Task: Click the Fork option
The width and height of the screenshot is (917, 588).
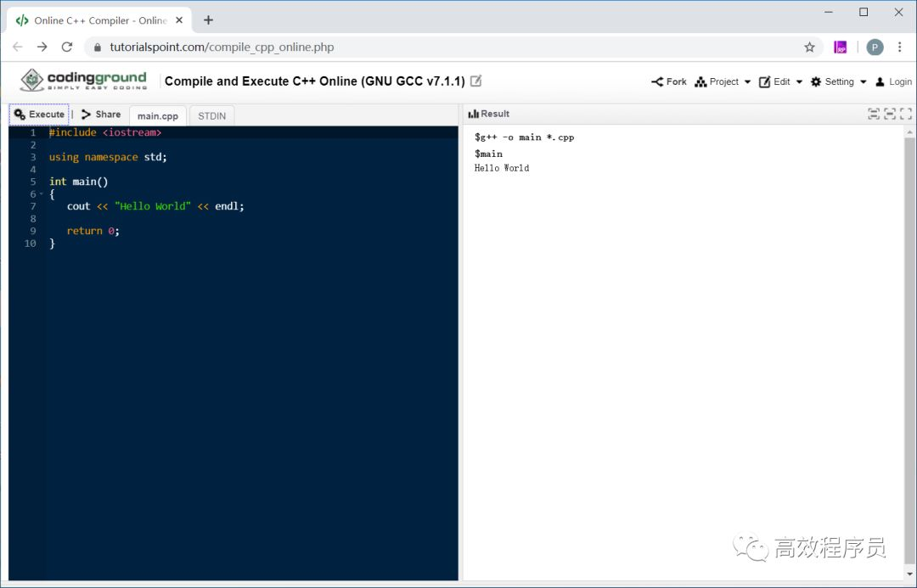Action: click(669, 81)
